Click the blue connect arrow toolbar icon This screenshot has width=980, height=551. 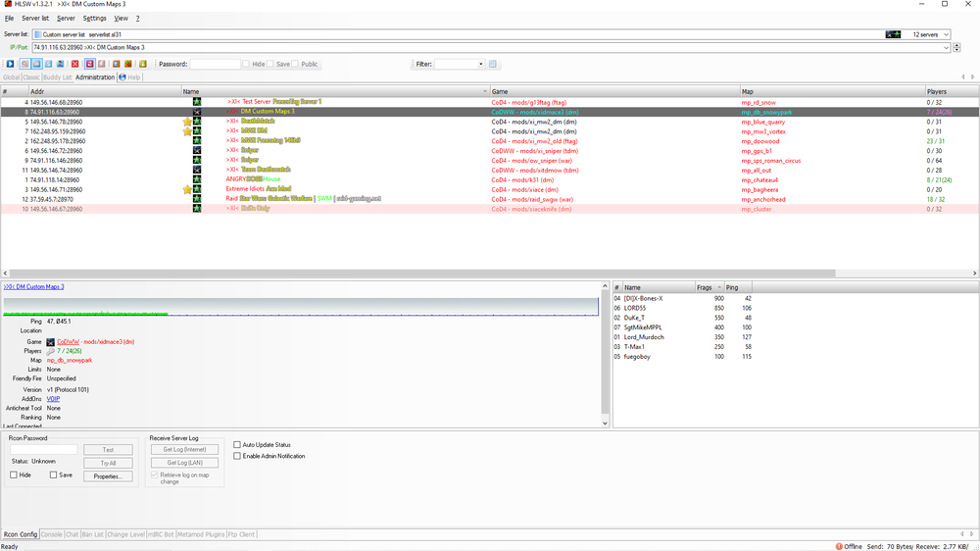(11, 64)
